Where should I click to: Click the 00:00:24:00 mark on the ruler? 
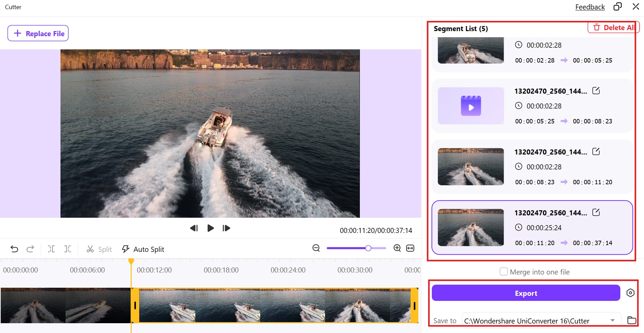(288, 270)
